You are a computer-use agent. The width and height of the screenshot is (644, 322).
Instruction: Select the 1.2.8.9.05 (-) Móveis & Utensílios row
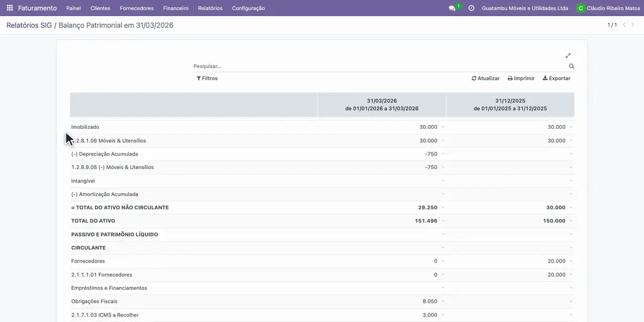[322, 168]
